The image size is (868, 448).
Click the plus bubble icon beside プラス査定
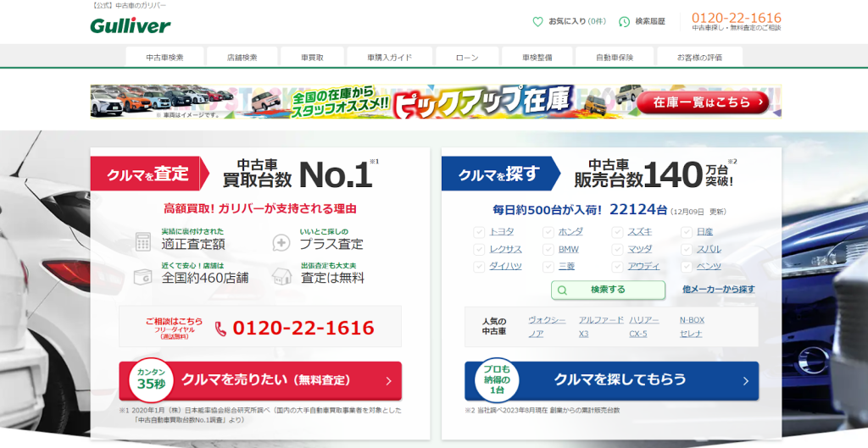point(281,242)
